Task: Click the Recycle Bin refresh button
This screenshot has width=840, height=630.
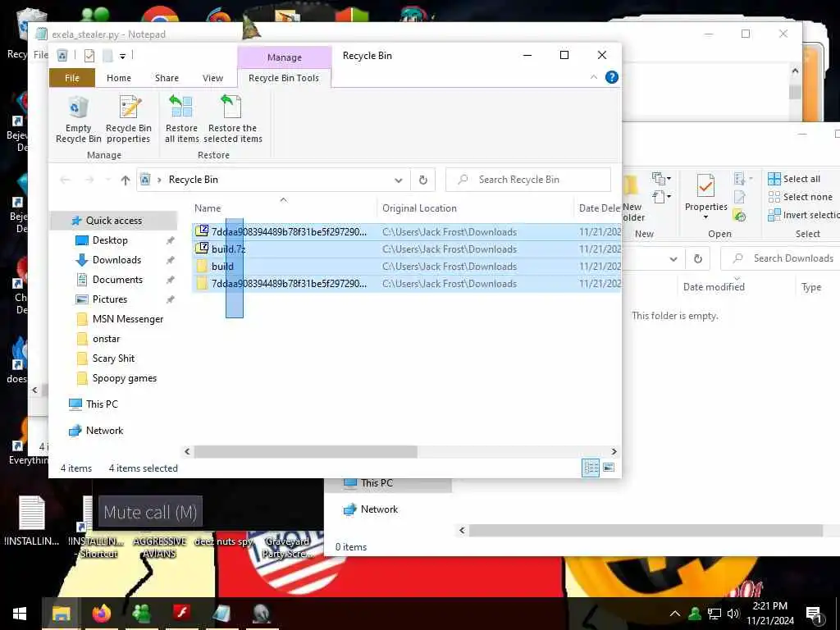Action: [422, 180]
